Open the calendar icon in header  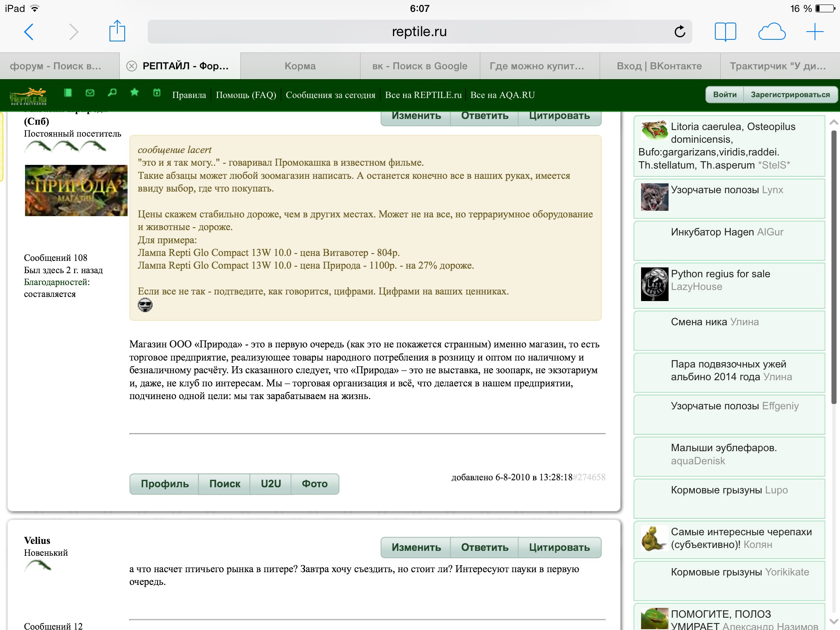coord(157,93)
